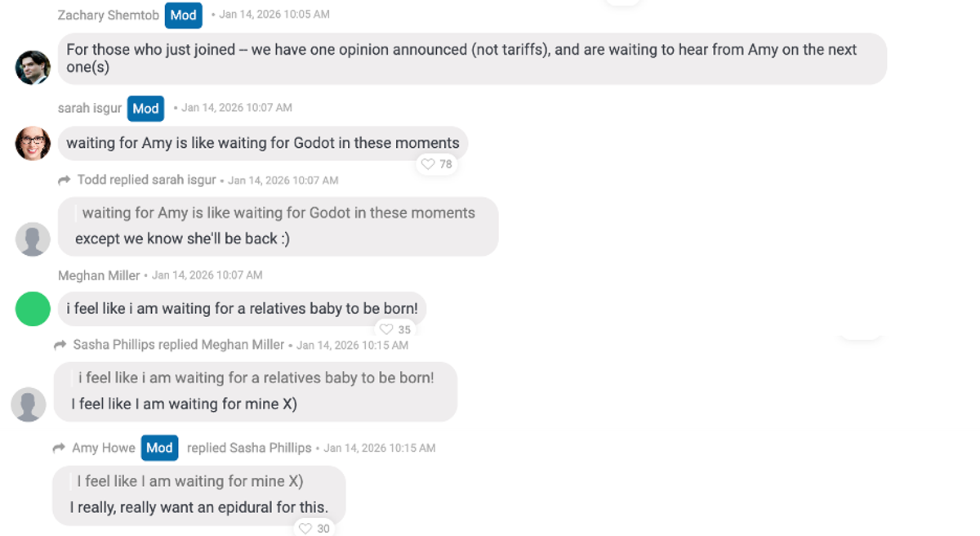This screenshot has width=980, height=536.
Task: Click Mod badge next to Amy Howe
Action: 159,448
